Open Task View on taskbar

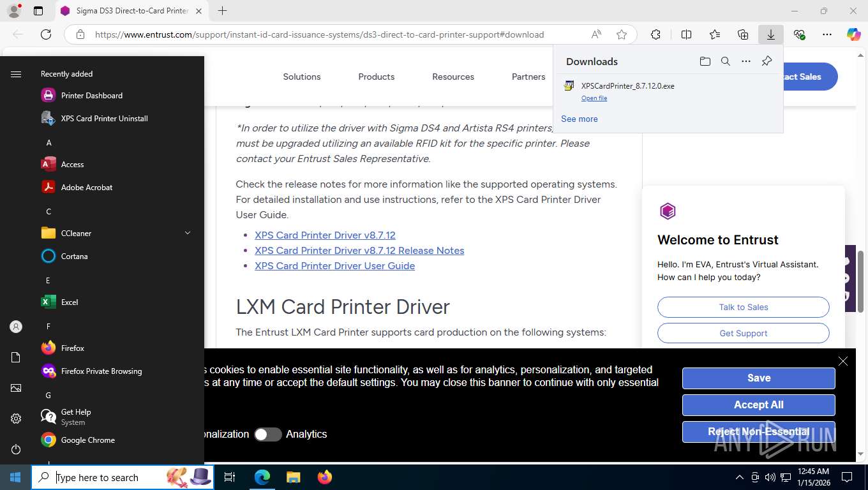click(230, 477)
